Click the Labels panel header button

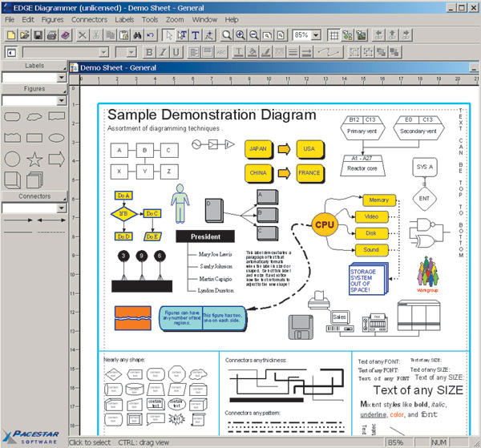click(34, 66)
